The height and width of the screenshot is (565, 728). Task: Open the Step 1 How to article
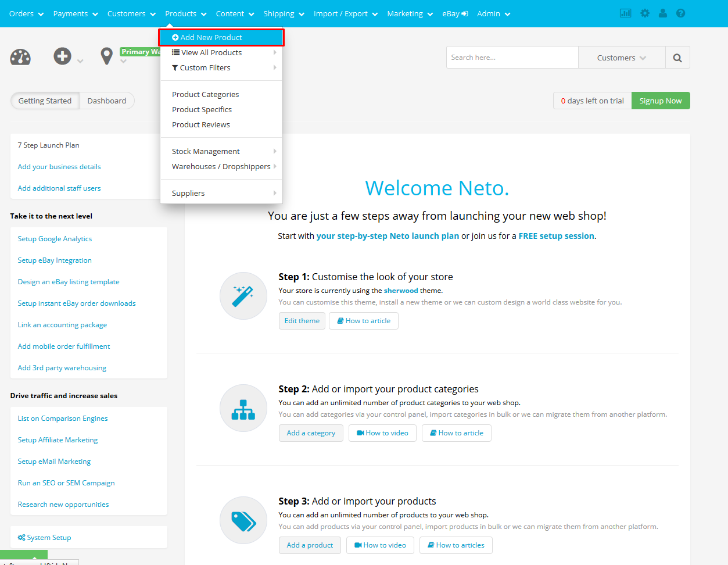click(x=364, y=321)
